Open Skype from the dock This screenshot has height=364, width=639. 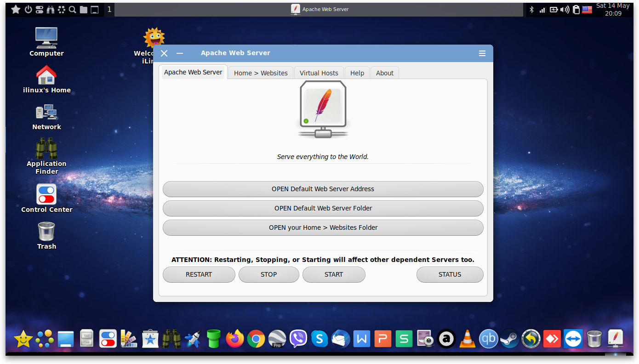click(x=319, y=339)
